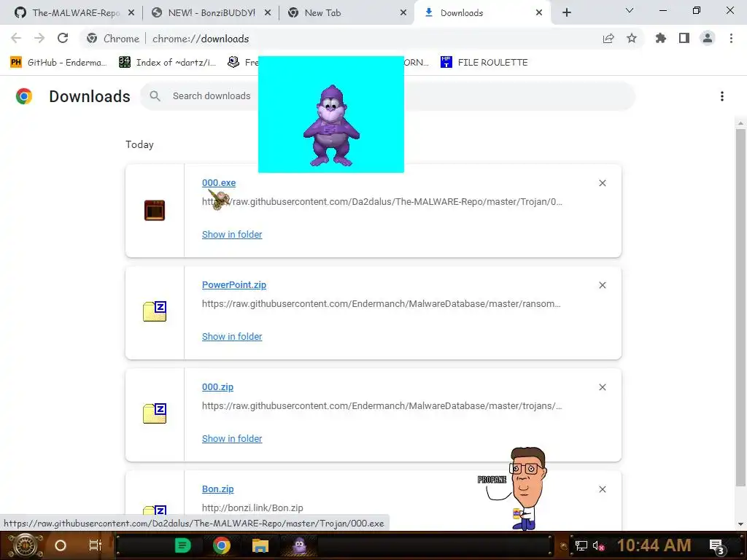The height and width of the screenshot is (560, 747).
Task: Click Chrome icon in the taskbar
Action: [x=222, y=545]
